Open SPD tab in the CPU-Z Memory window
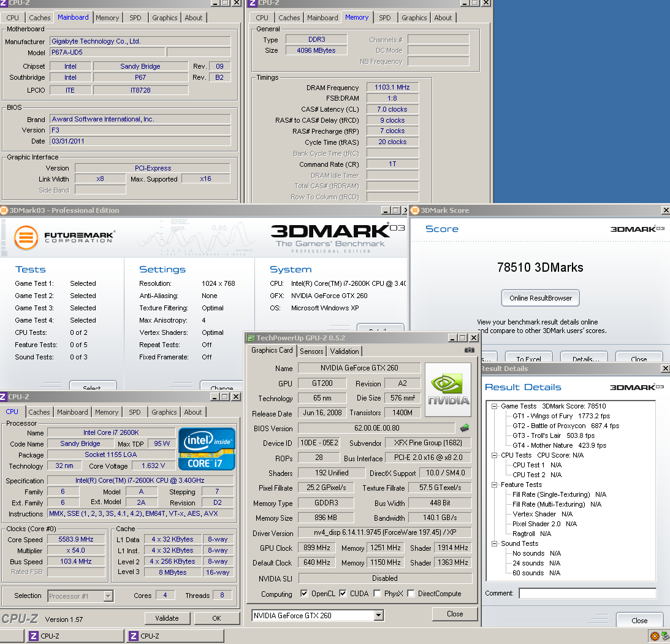Image resolution: width=670 pixels, height=644 pixels. click(384, 18)
